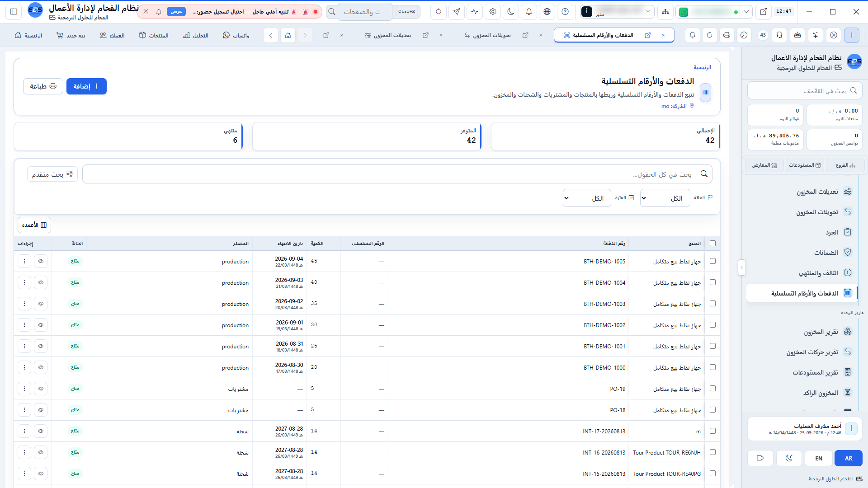Viewport: 868px width, 488px height.
Task: Tick the select-all checkbox in the table header
Action: pos(713,244)
